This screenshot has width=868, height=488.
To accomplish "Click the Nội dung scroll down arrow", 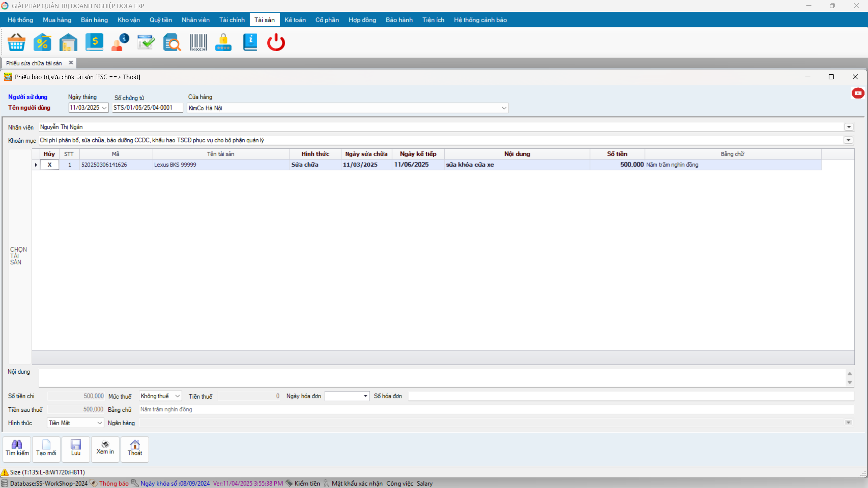I will pyautogui.click(x=850, y=382).
